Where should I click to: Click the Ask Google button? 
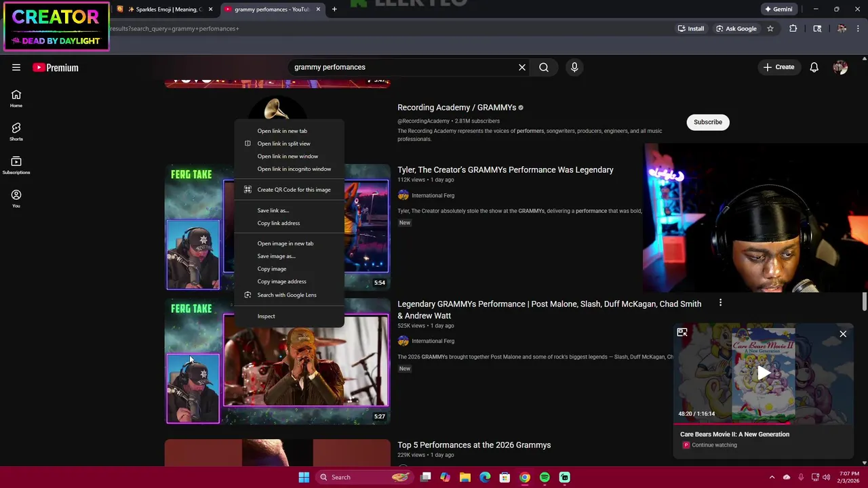(x=736, y=28)
